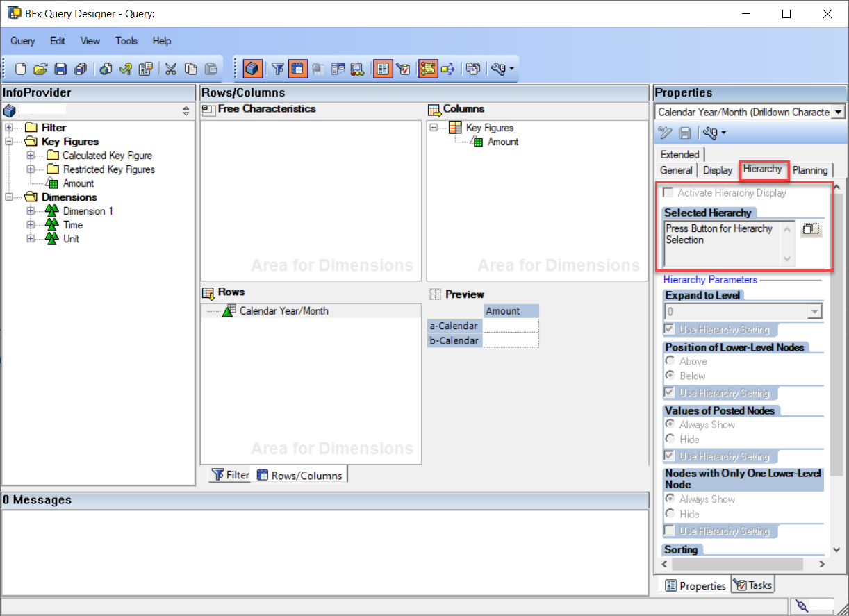Viewport: 849px width, 616px height.
Task: Click the status bar connection icon
Action: click(802, 606)
